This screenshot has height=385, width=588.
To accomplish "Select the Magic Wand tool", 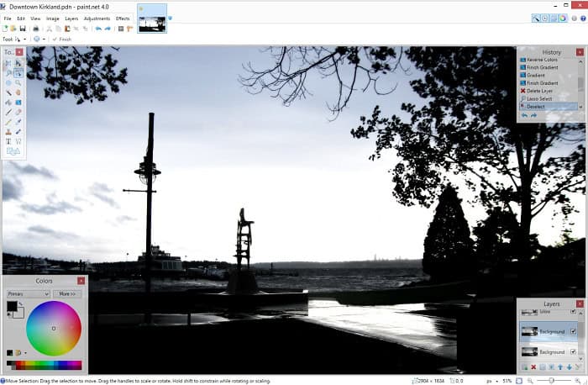I will pyautogui.click(x=8, y=92).
